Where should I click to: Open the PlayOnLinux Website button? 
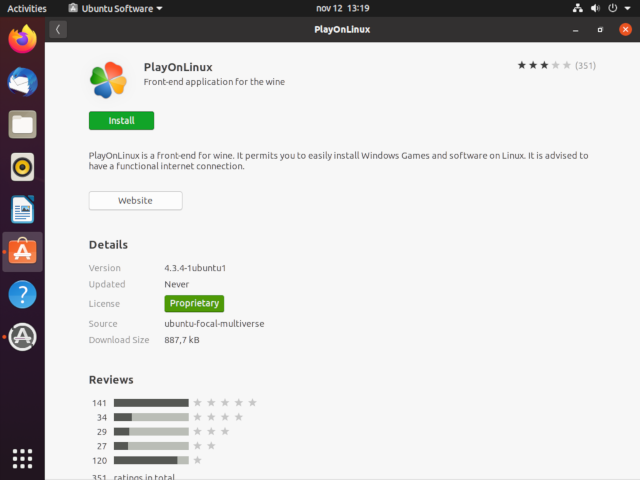136,200
